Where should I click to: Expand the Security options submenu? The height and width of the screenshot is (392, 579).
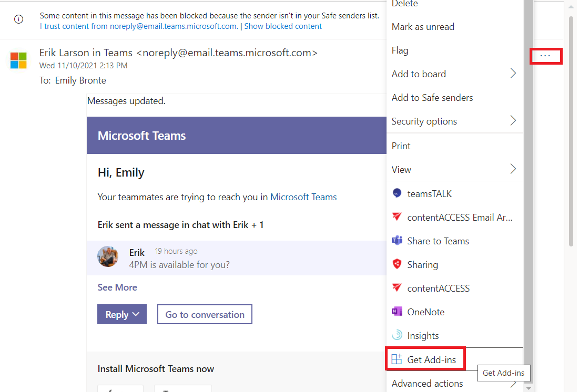(x=513, y=121)
